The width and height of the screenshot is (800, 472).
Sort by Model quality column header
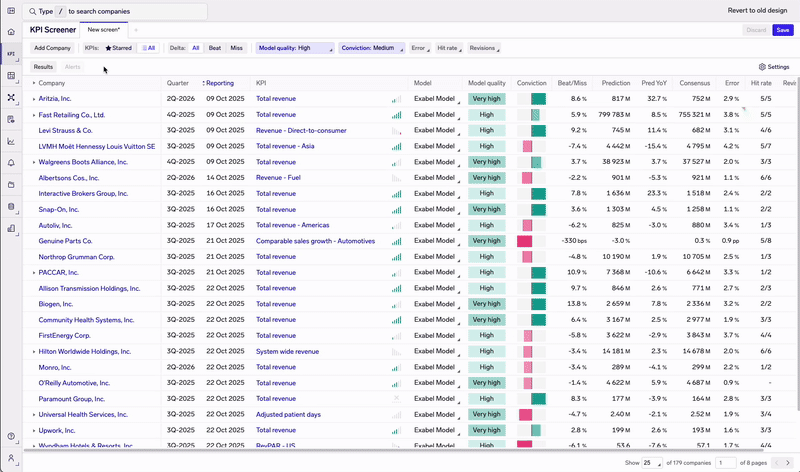(487, 83)
